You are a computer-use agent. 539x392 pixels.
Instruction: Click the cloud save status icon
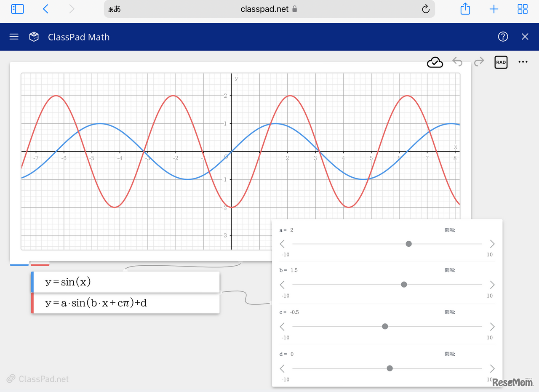(435, 62)
